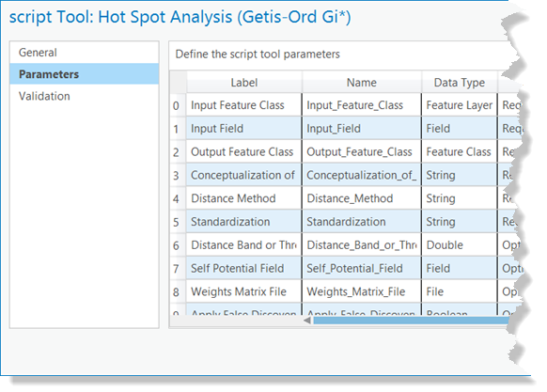The image size is (547, 392).
Task: Click the horizontal scrollbar thumb
Action: 411,321
